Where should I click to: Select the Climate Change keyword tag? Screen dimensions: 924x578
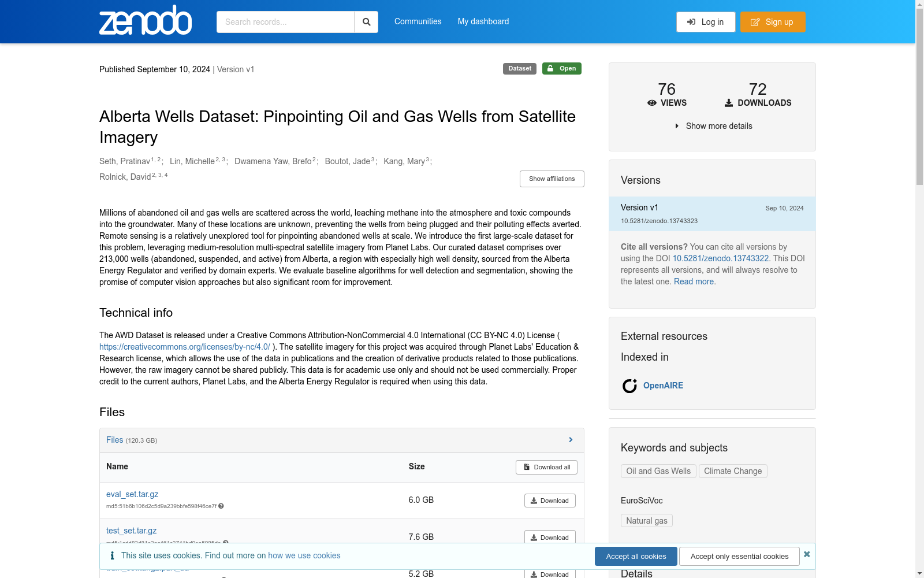(732, 471)
